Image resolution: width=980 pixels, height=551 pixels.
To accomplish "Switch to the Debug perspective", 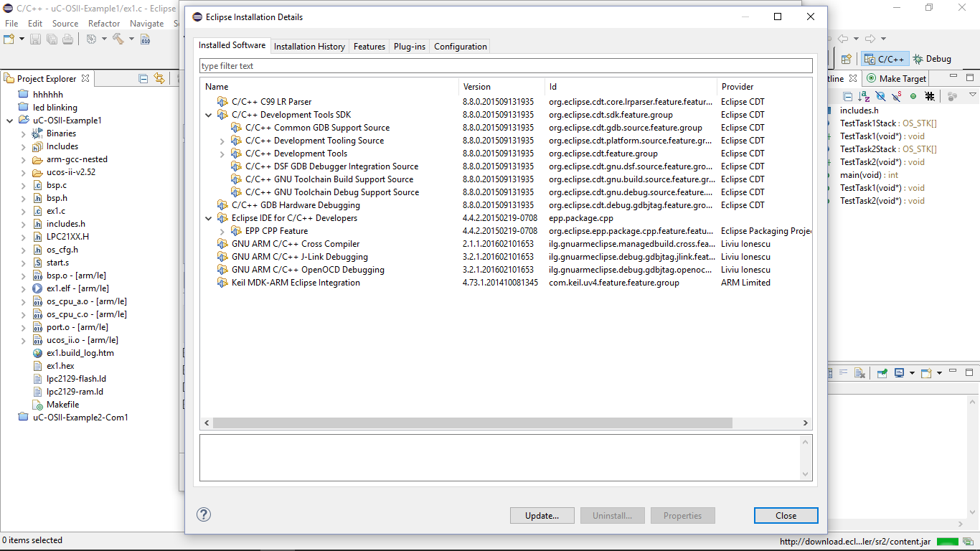I will [x=932, y=59].
